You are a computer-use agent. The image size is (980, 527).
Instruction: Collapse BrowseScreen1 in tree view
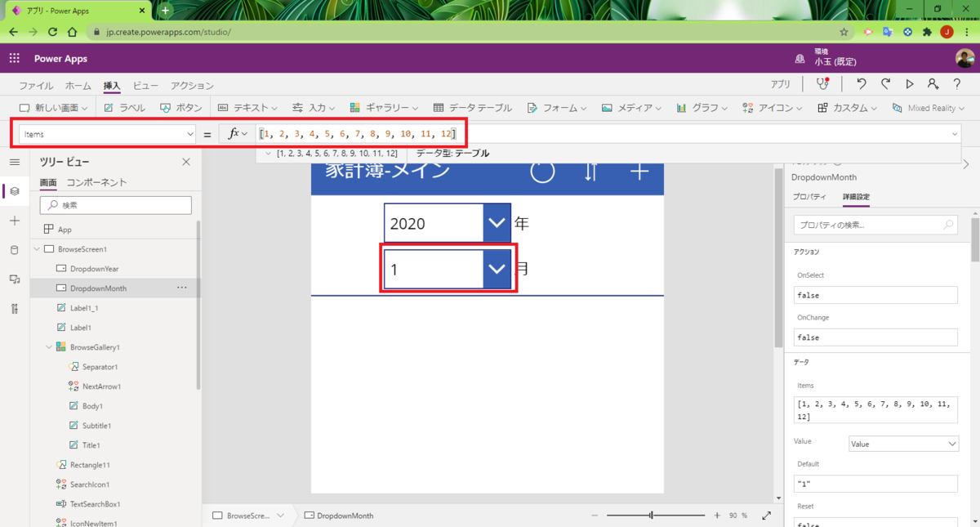pyautogui.click(x=37, y=249)
